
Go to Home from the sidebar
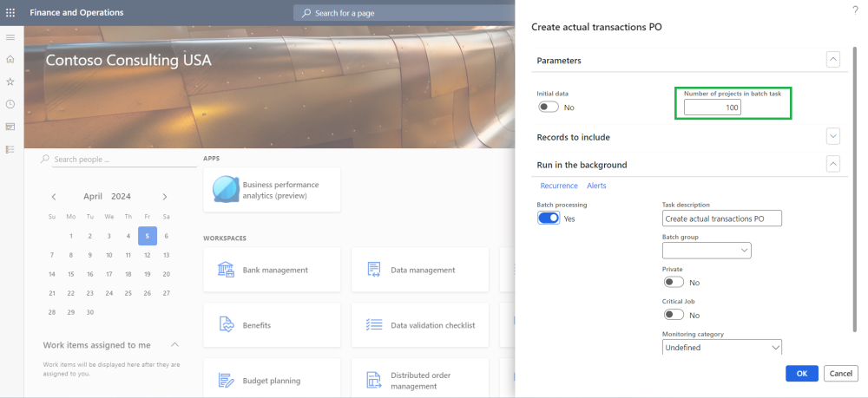coord(10,59)
